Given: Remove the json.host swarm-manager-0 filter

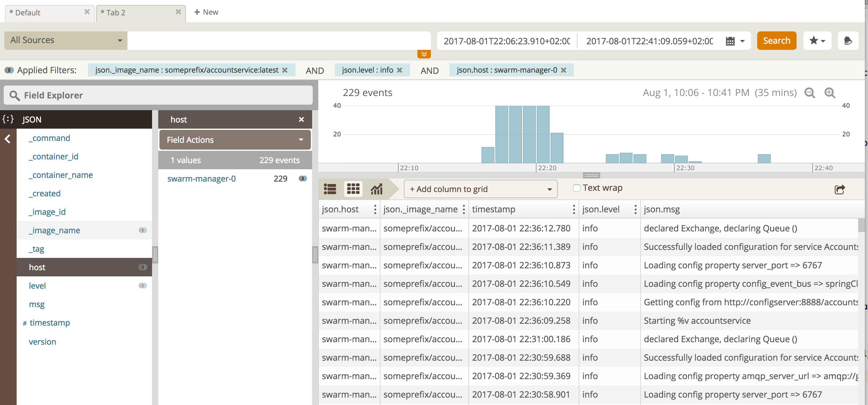Looking at the screenshot, I should tap(564, 70).
